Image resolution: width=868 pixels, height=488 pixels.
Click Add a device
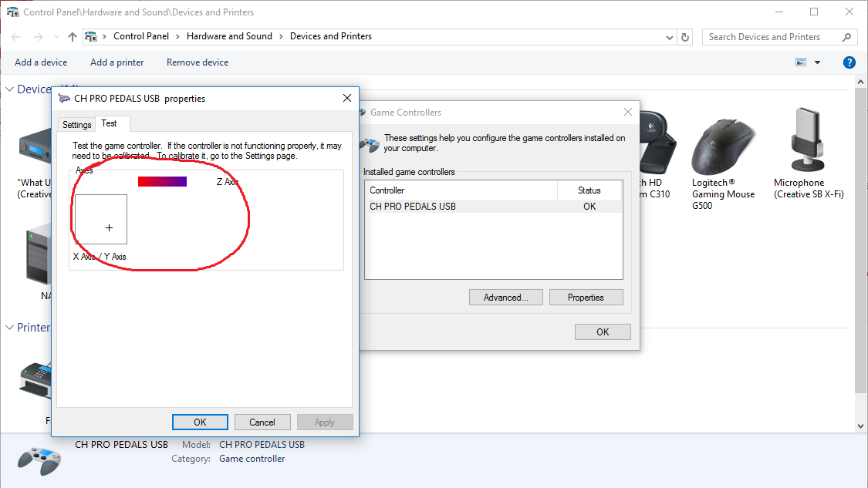click(x=41, y=62)
